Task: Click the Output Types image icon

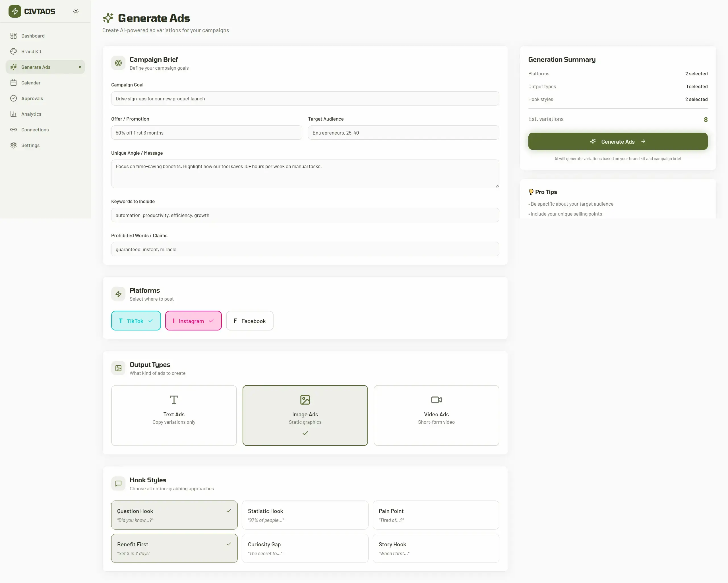Action: tap(118, 368)
